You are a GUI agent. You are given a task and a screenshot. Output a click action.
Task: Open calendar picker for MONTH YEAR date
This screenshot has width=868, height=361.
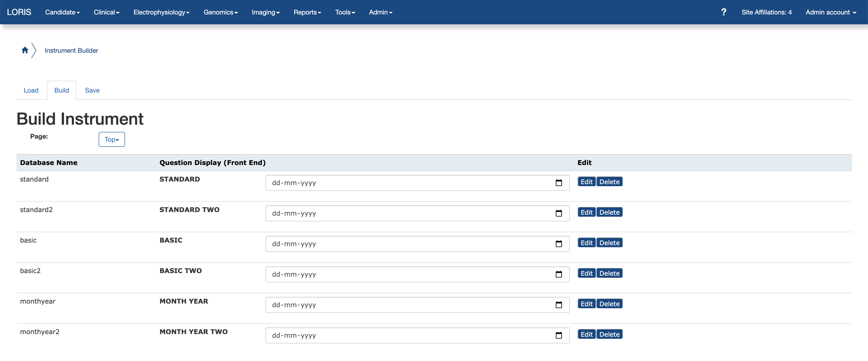pos(559,305)
